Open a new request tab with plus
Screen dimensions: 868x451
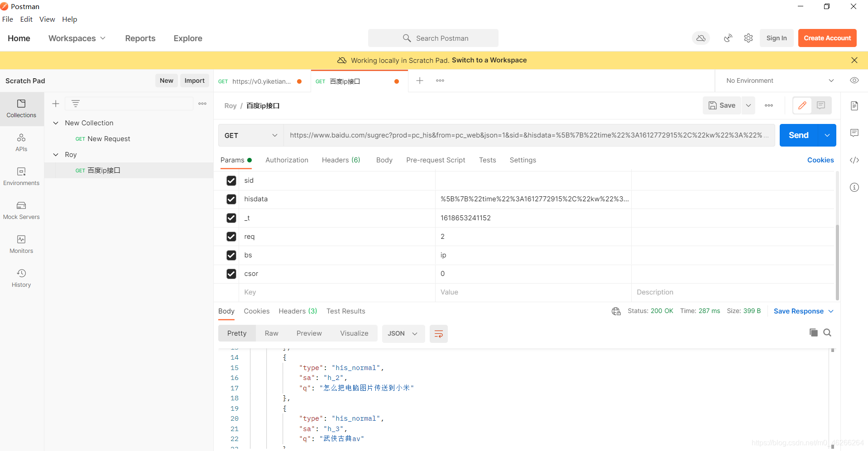[420, 81]
